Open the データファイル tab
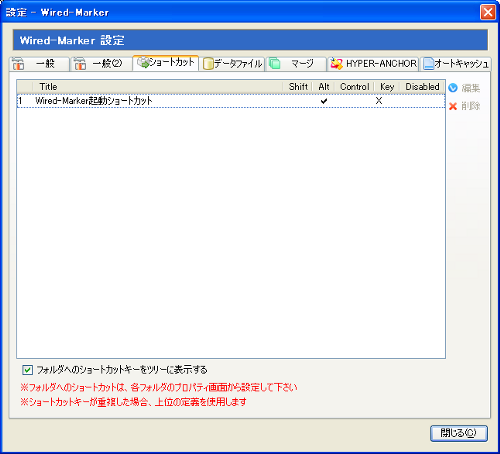The image size is (500, 454). click(x=232, y=64)
